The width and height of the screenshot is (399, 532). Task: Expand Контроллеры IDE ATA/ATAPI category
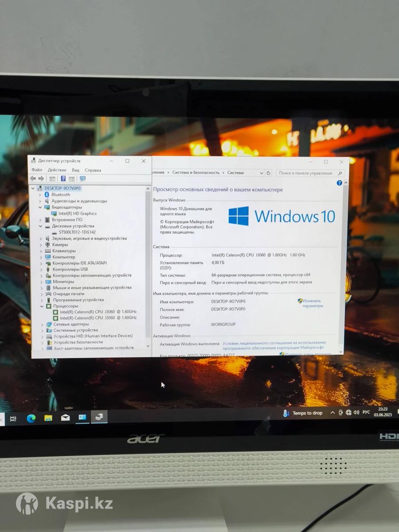click(41, 263)
